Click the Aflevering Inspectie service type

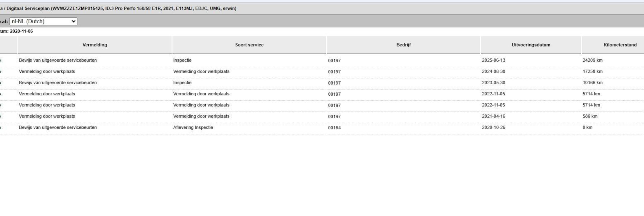click(x=193, y=127)
